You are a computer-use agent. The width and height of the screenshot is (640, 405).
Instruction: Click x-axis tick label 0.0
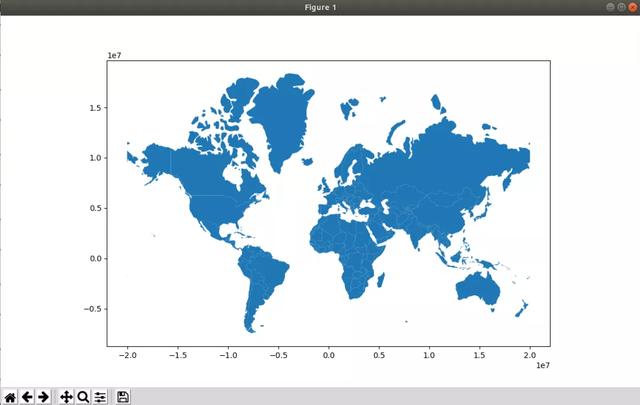click(x=329, y=355)
